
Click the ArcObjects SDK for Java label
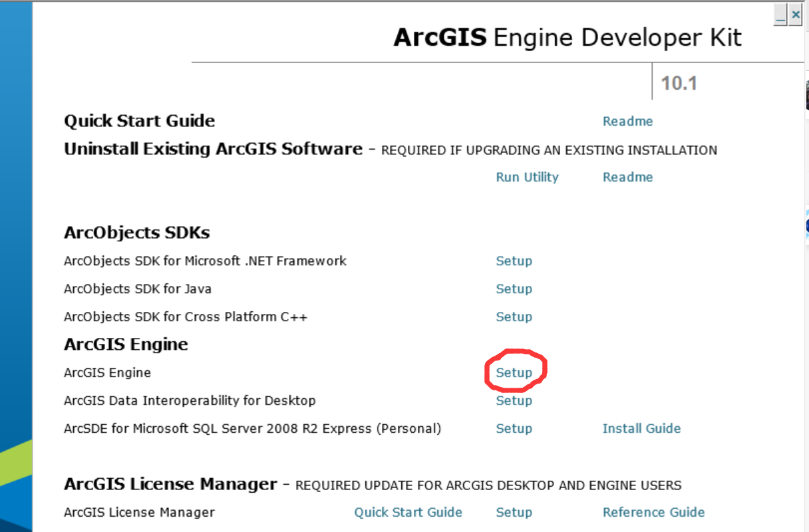click(138, 289)
